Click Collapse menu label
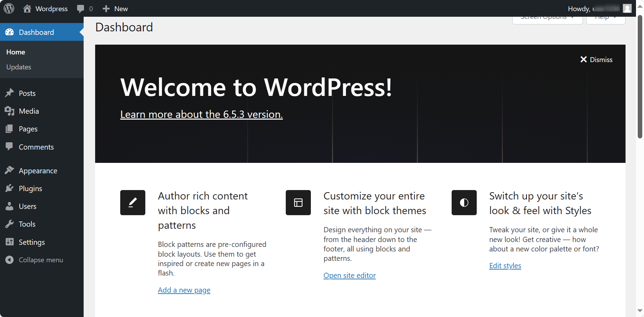Image resolution: width=644 pixels, height=317 pixels. (41, 260)
